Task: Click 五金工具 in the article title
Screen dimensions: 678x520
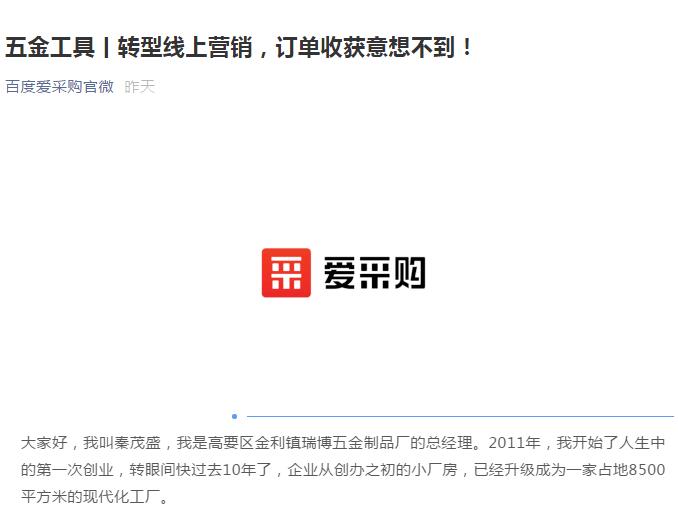Action: click(50, 47)
